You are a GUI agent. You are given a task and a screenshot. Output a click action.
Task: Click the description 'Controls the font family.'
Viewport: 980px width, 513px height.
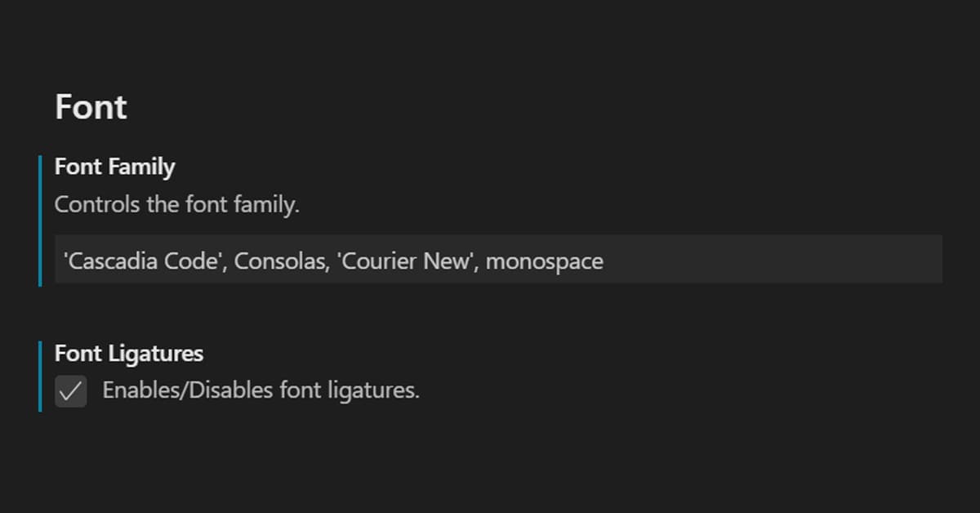(176, 204)
